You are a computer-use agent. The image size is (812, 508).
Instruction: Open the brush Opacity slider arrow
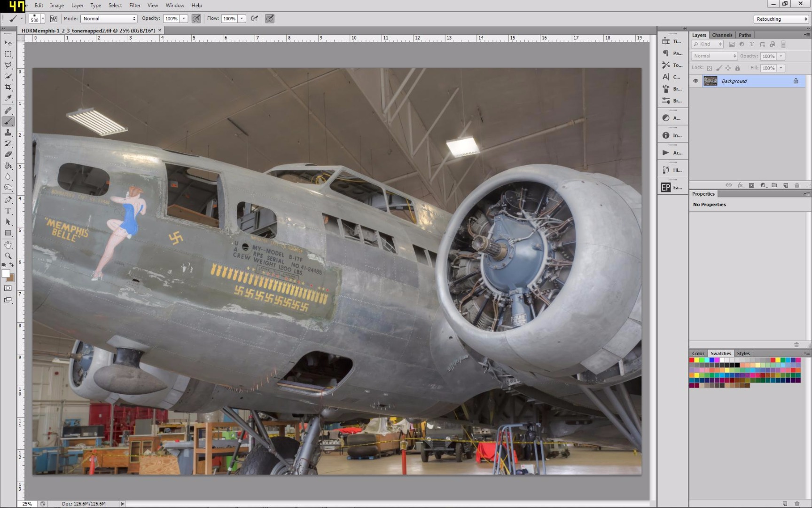(184, 18)
